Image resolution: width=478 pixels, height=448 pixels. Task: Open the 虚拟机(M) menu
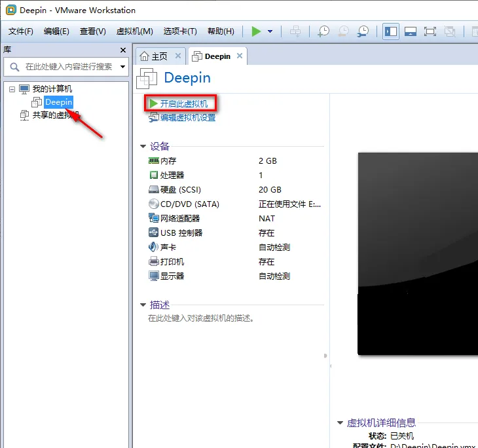coord(134,31)
